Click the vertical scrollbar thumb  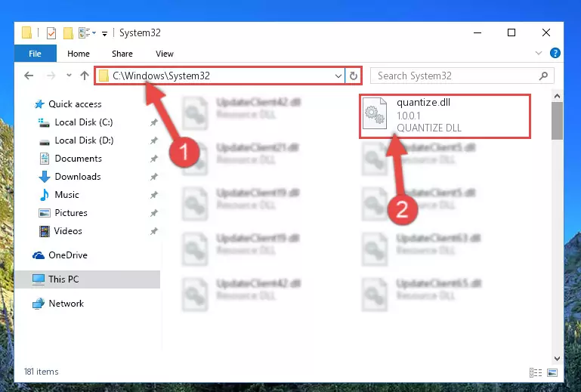pos(557,121)
